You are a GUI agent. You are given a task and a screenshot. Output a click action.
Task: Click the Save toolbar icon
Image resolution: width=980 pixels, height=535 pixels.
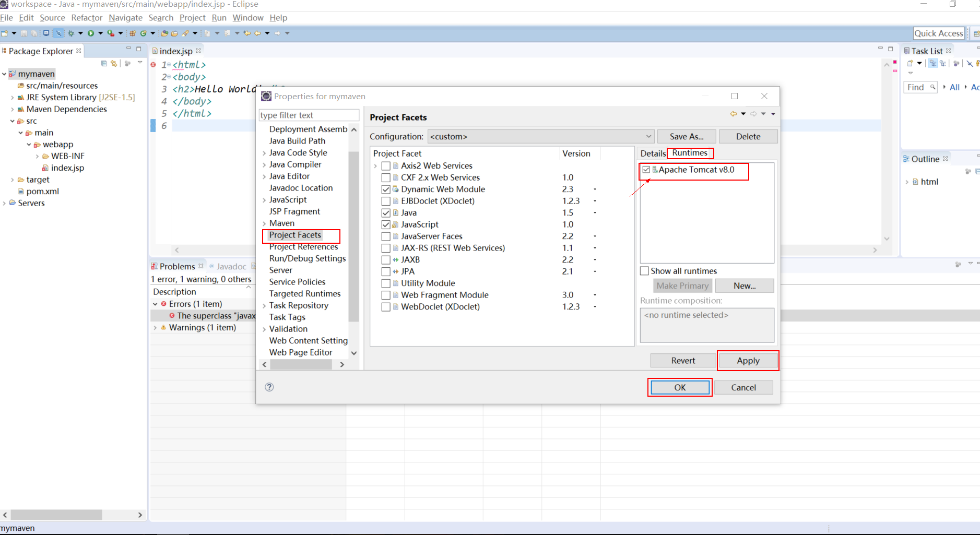[23, 33]
